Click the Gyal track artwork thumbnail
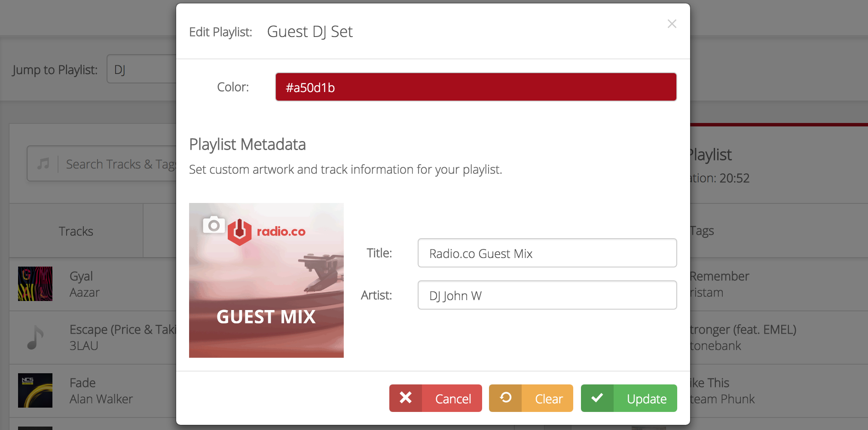 (x=35, y=284)
